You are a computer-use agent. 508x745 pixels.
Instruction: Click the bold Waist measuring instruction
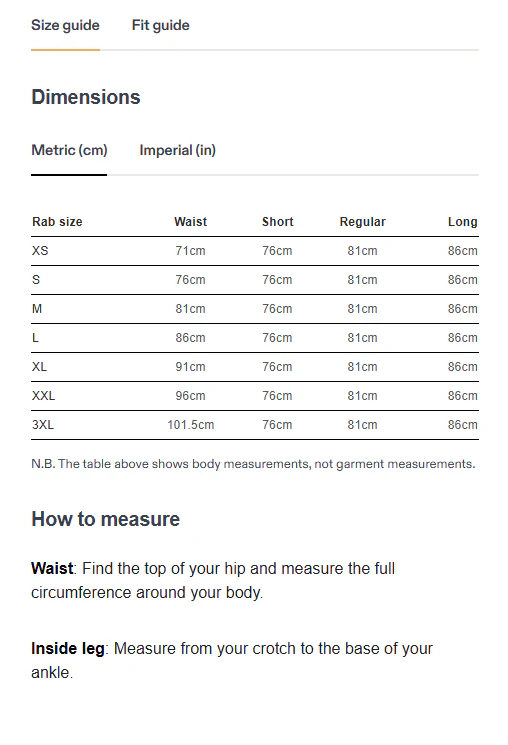tap(52, 568)
